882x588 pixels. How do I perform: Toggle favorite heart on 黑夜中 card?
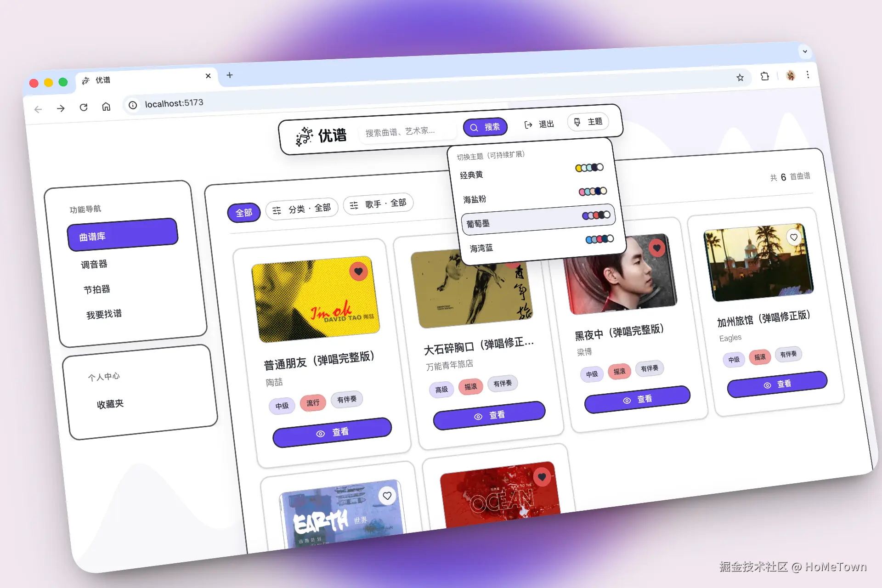[657, 248]
